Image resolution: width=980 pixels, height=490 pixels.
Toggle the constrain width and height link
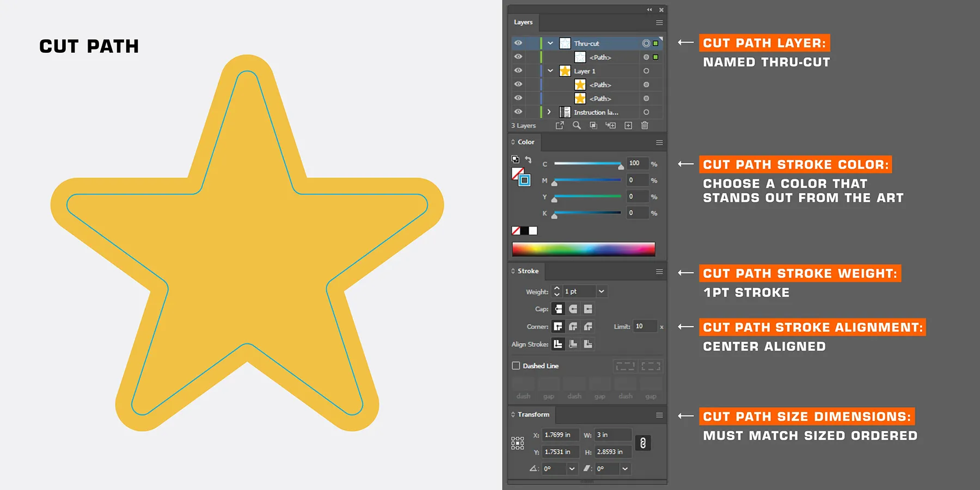(x=643, y=443)
